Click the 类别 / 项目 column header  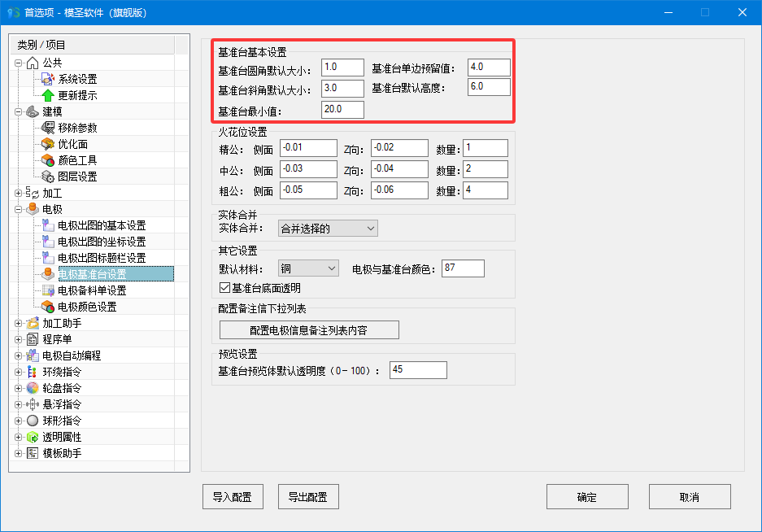93,46
